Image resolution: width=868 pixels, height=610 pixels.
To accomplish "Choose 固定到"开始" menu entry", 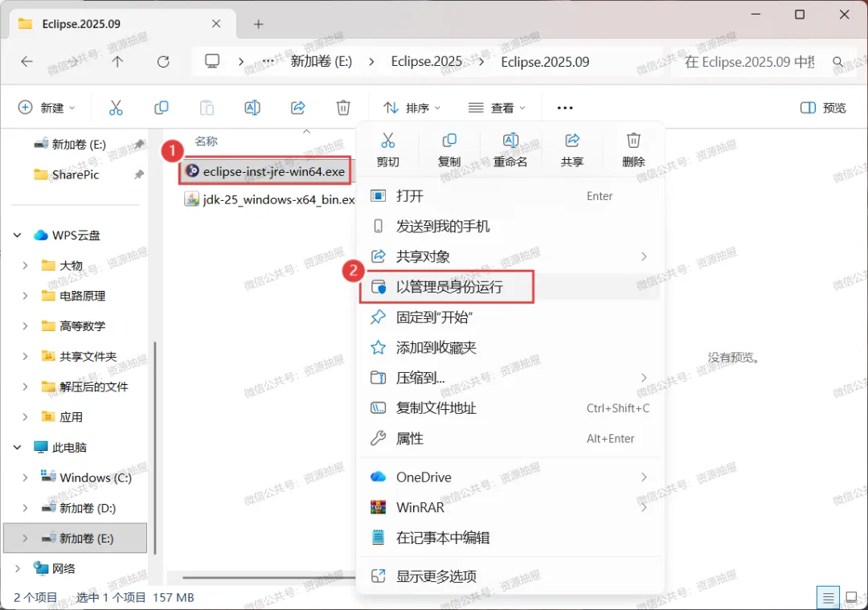I will 510,317.
